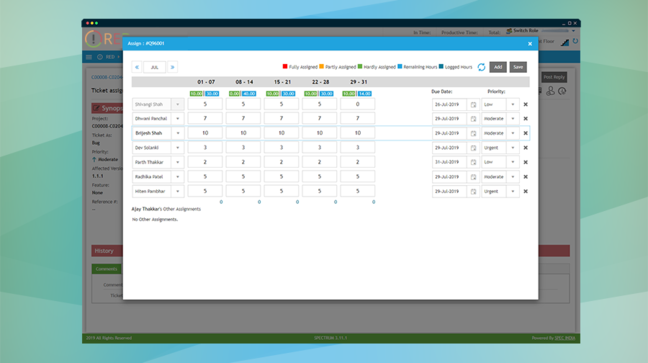This screenshot has height=363, width=648.
Task: Edit Dev Solanki hours for week 22 - 28
Action: (319, 147)
